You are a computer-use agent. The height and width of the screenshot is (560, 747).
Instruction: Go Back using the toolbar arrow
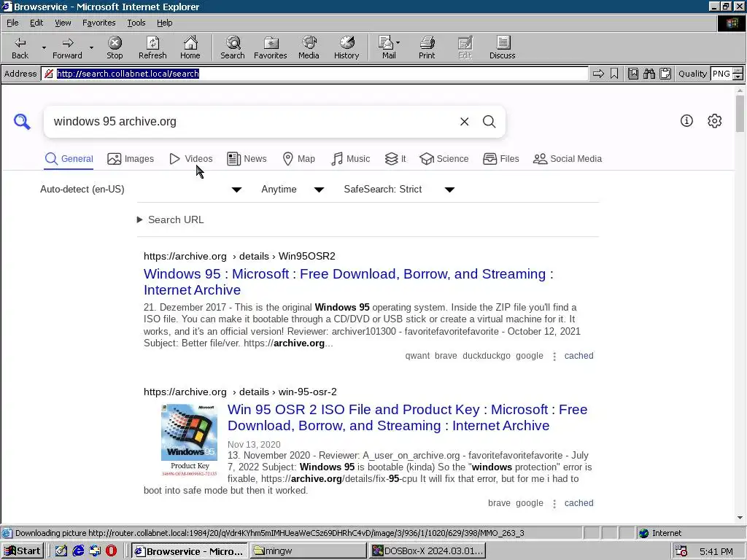click(x=20, y=47)
